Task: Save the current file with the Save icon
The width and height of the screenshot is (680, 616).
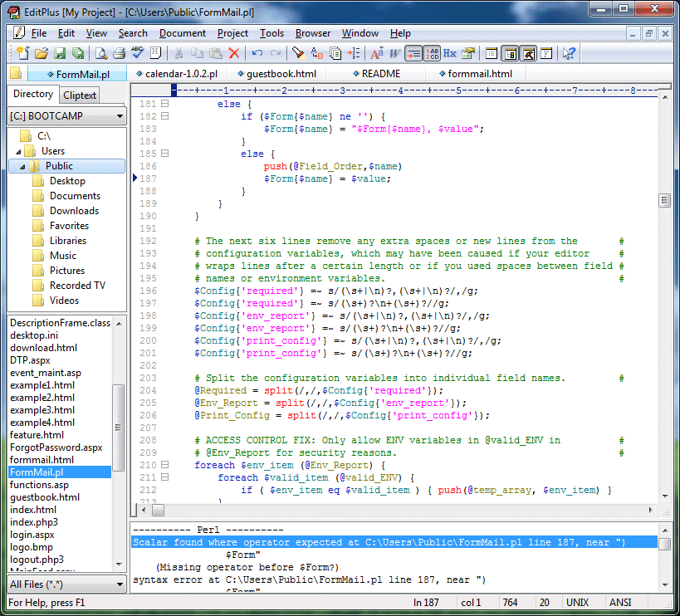Action: (60, 53)
